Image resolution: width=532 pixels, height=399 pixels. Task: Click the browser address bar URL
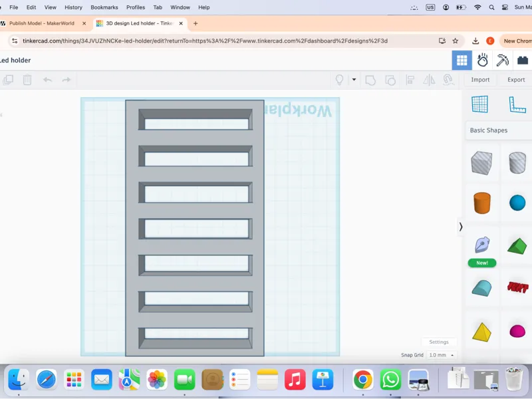tap(205, 41)
